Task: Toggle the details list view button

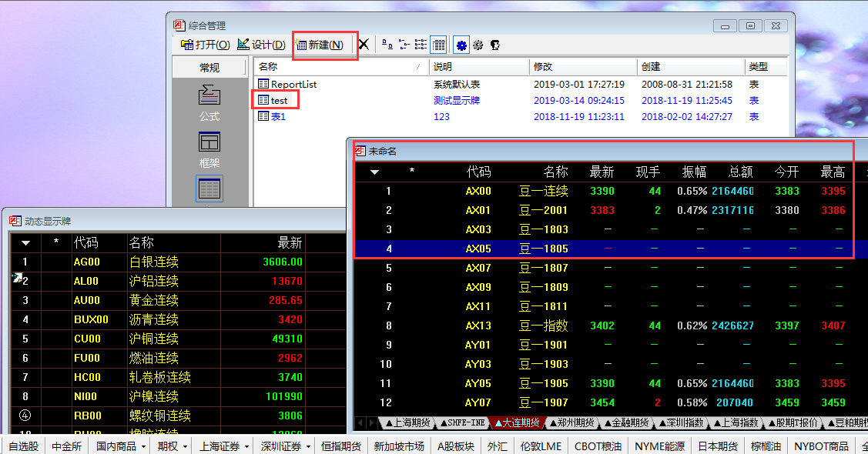Action: 438,45
